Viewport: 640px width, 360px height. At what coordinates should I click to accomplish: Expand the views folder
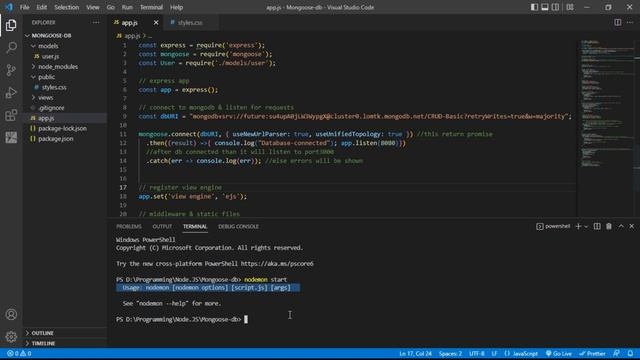click(x=65, y=98)
